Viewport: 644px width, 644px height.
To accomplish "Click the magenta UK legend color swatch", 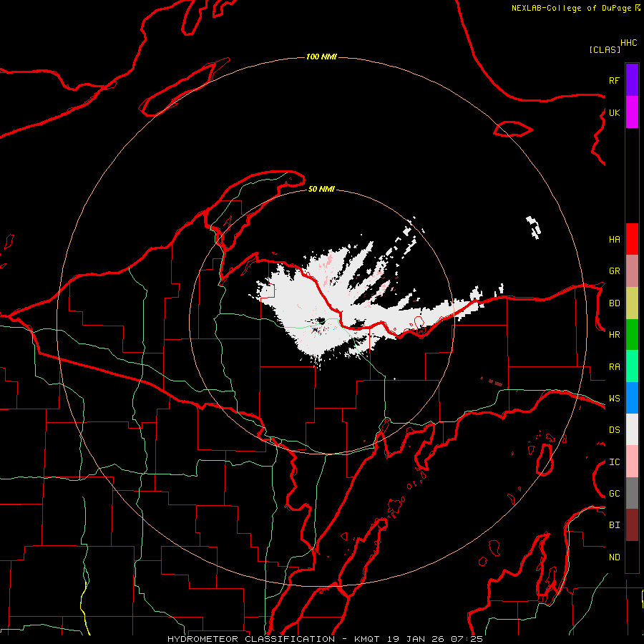I will point(632,112).
